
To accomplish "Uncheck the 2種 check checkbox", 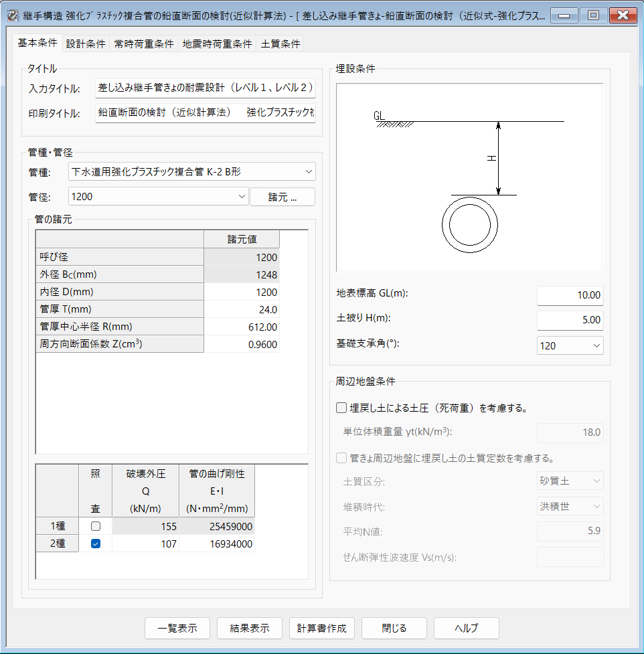I will click(x=95, y=544).
